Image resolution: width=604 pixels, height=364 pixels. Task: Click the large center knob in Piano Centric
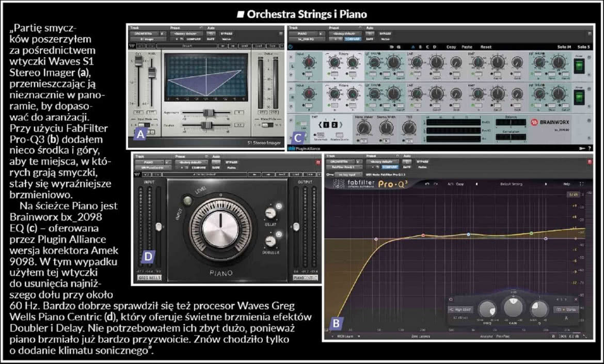[x=221, y=227]
